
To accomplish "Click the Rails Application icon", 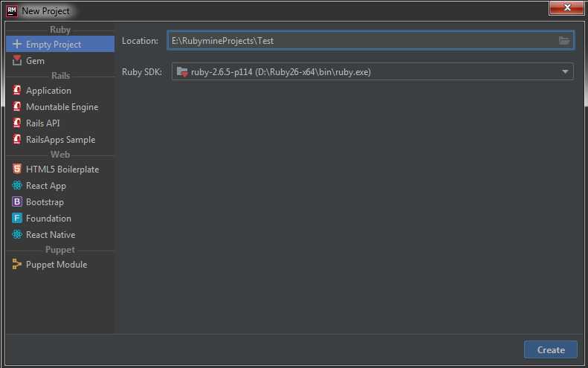I will pyautogui.click(x=17, y=91).
